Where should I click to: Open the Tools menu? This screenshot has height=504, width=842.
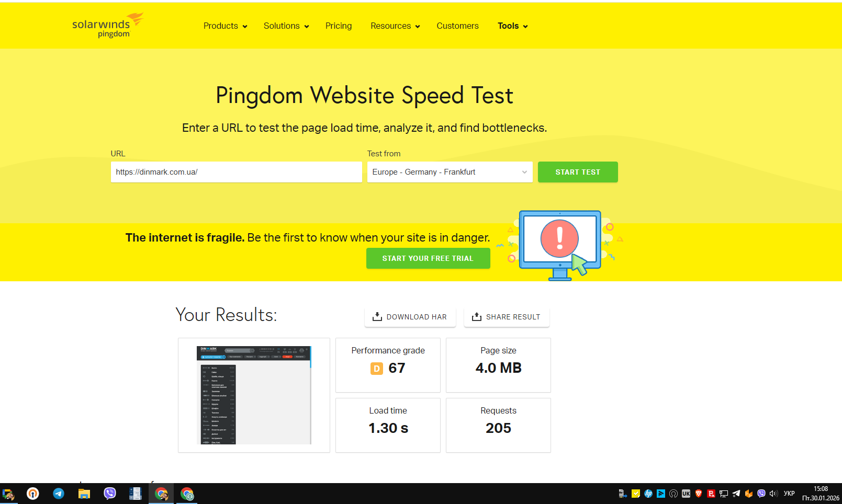(x=512, y=26)
